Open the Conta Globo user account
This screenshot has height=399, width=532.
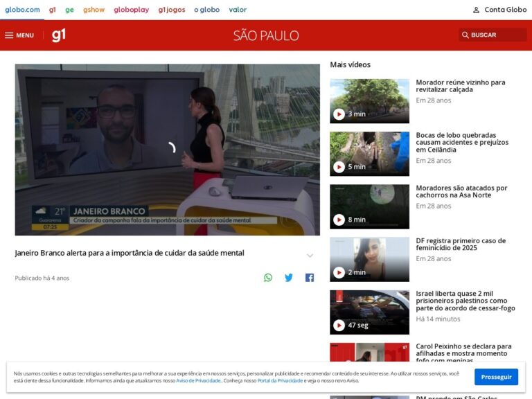499,10
